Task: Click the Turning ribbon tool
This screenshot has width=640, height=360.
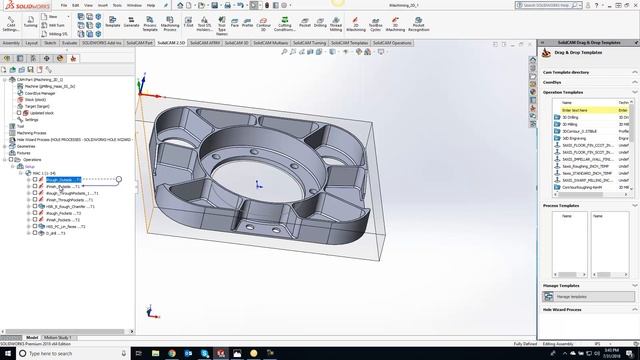Action: pos(30,22)
